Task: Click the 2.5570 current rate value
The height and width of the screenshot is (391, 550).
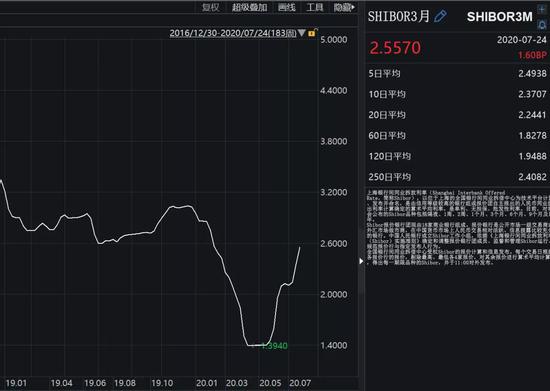Action: point(395,48)
